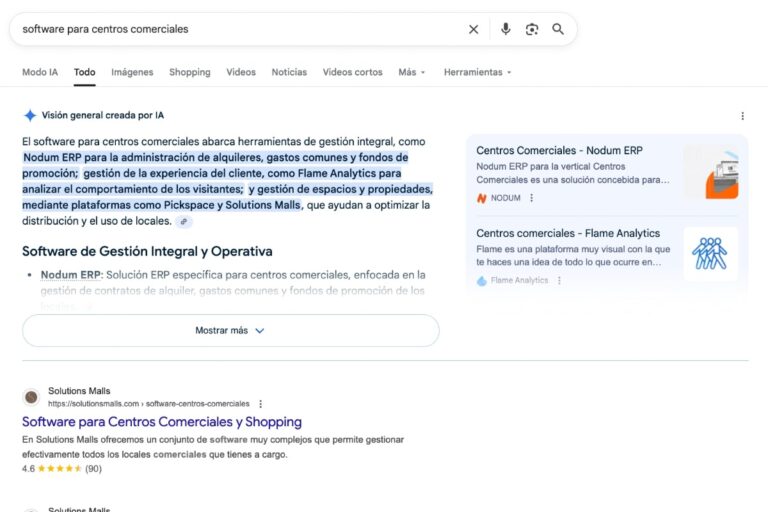Click highlighted text 'gestión de la experiencia del cliente'
This screenshot has width=768, height=512.
174,173
